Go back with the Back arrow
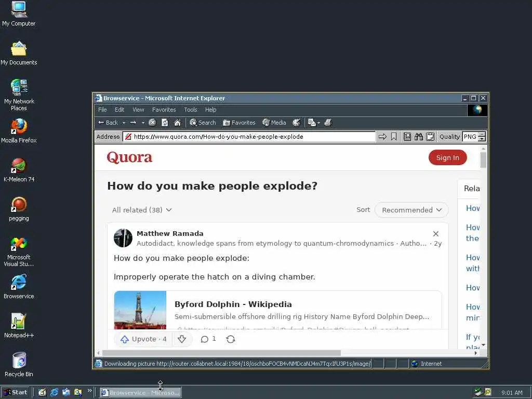 108,123
